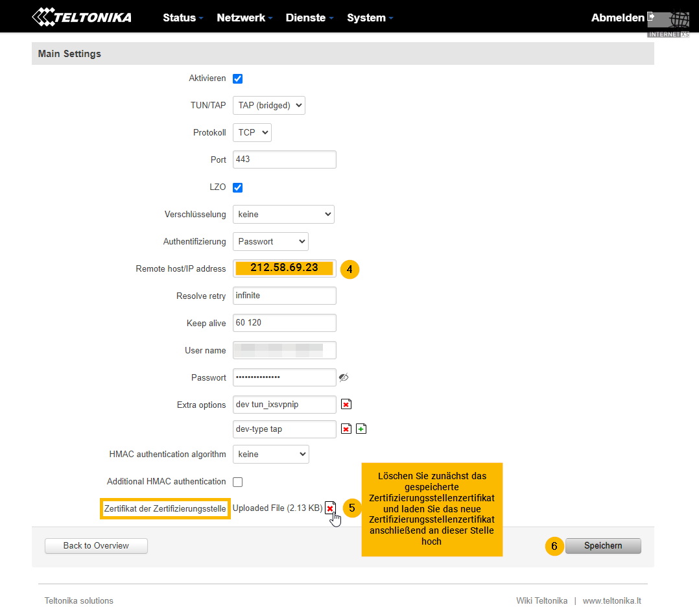
Task: Click the Remote host/IP address field
Action: (285, 268)
